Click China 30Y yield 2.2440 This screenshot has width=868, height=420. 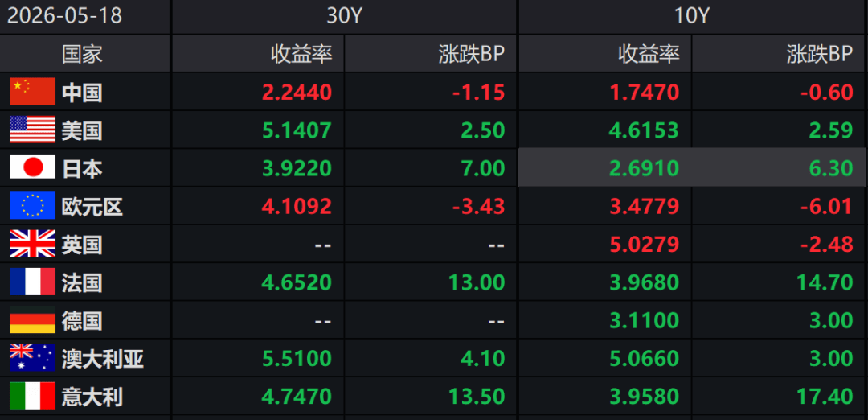[x=297, y=92]
